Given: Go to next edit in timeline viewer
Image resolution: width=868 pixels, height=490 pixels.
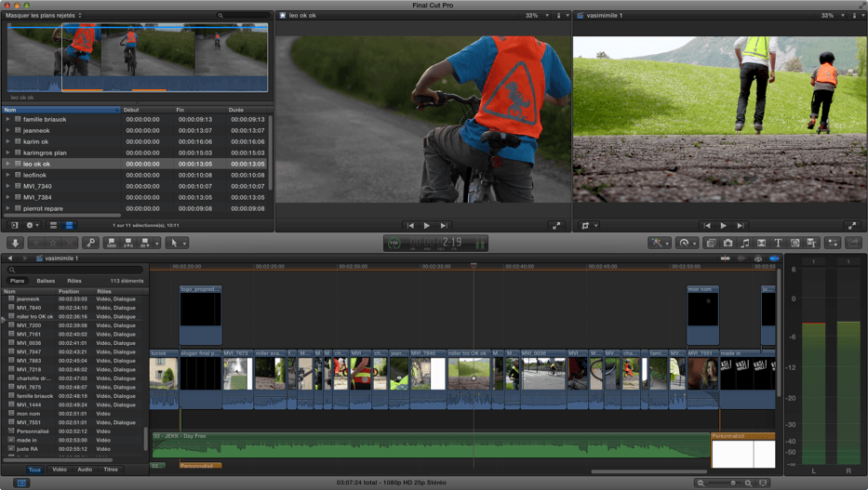Looking at the screenshot, I should [741, 226].
